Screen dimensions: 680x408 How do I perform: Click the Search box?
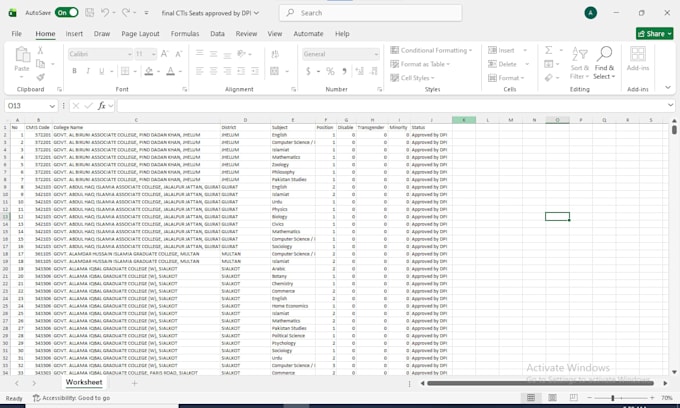pyautogui.click(x=370, y=13)
